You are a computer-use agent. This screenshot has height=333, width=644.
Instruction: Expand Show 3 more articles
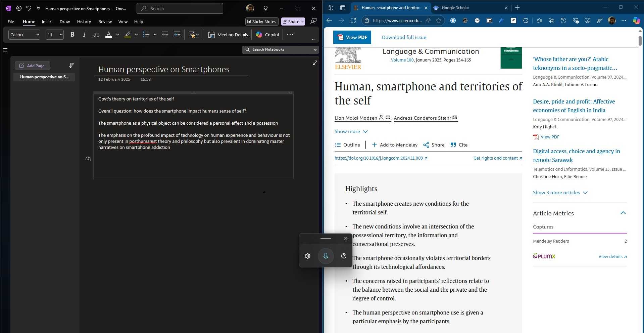[x=560, y=193]
